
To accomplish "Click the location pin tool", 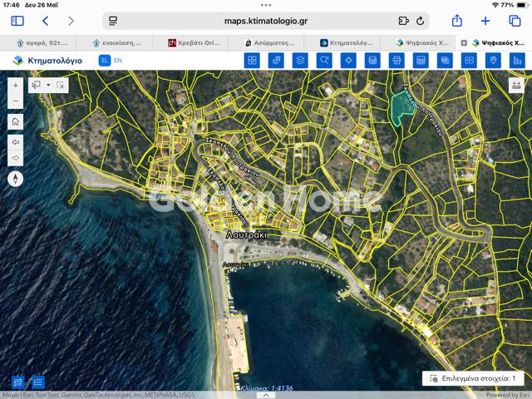I will pos(493,60).
